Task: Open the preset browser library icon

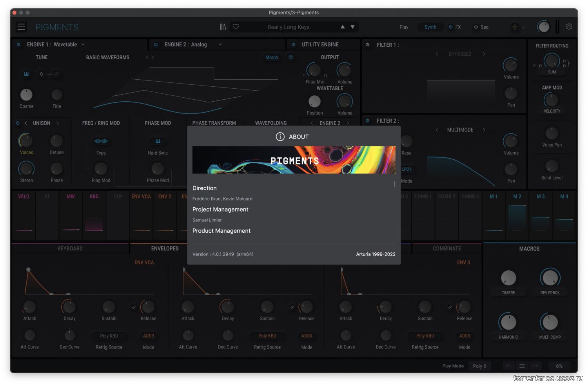Action: point(223,27)
